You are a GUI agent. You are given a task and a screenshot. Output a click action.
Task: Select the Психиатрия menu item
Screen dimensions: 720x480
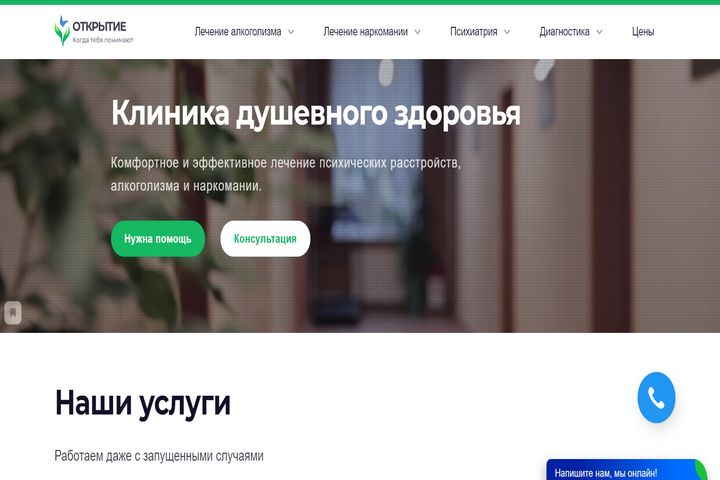tap(473, 32)
